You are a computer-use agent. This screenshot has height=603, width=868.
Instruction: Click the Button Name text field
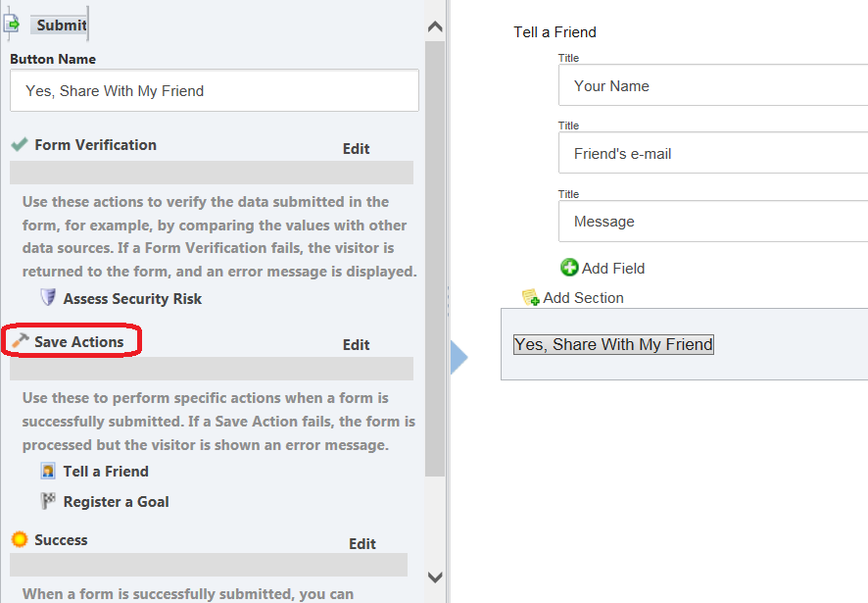pyautogui.click(x=215, y=90)
